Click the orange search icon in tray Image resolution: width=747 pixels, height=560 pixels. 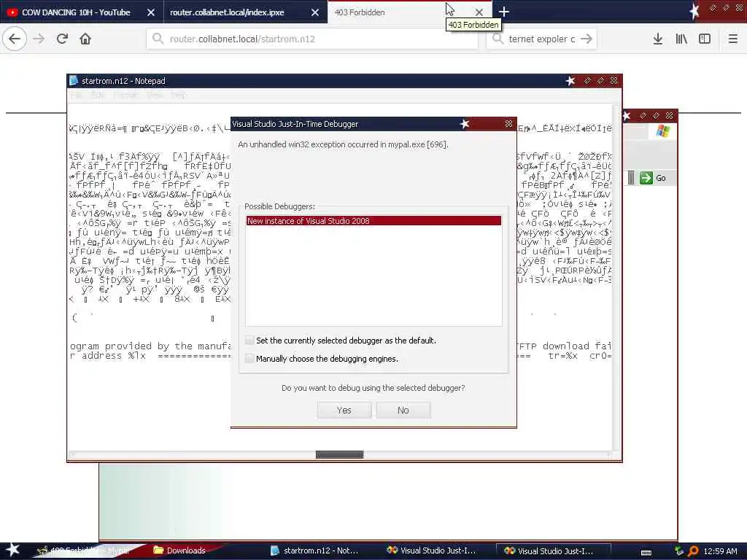[693, 551]
